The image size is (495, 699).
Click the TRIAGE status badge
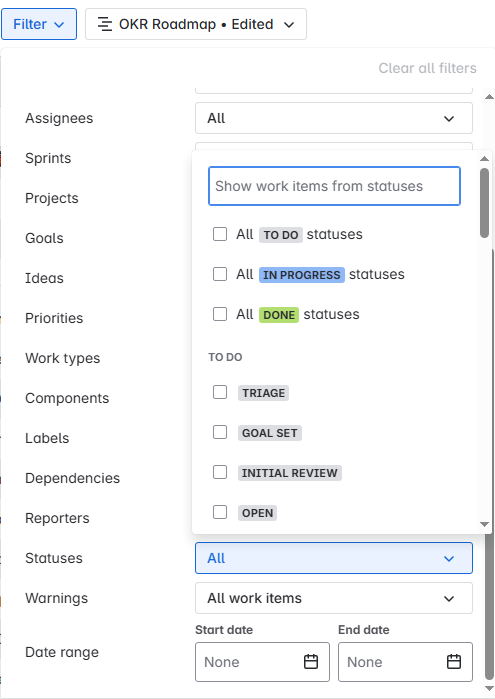tap(263, 393)
